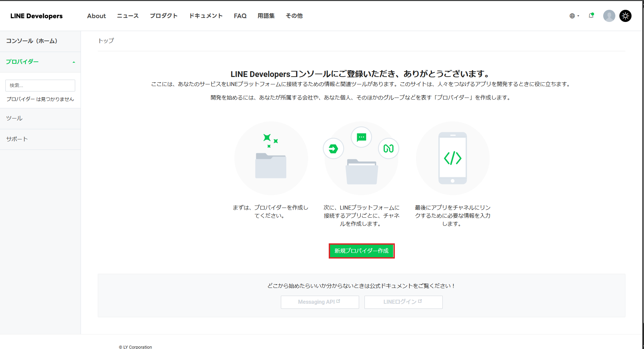Open the サポート sidebar item
644x349 pixels.
40,139
